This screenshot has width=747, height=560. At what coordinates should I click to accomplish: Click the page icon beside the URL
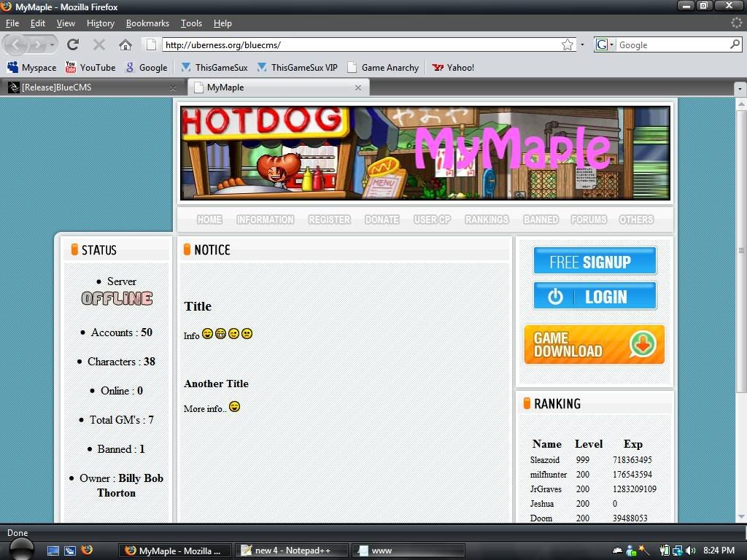coord(151,44)
